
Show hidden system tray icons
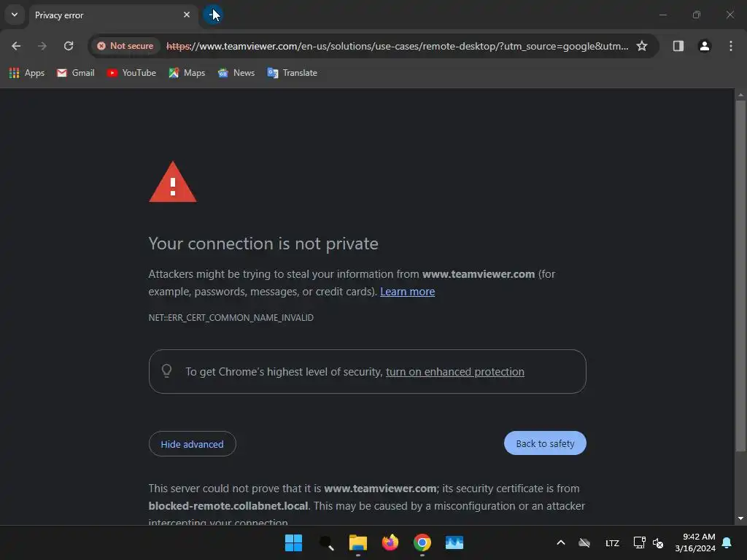point(561,542)
